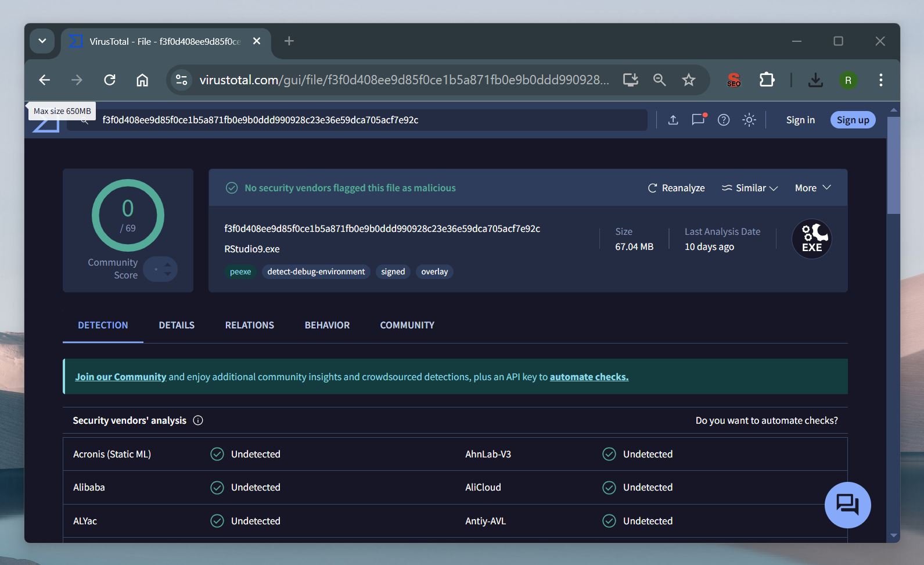Click Undetected status for AliCloud
This screenshot has width=924, height=565.
648,487
